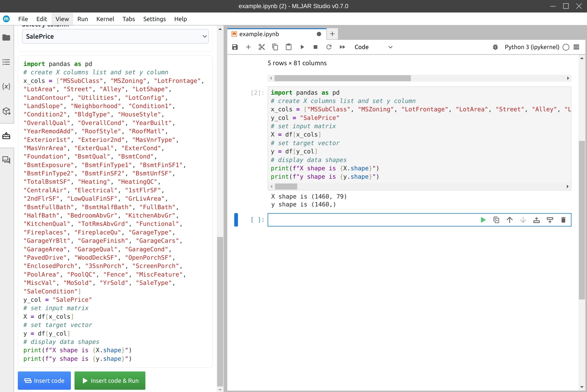Insert a new cell with the plus icon
Image resolution: width=587 pixels, height=392 pixels.
pyautogui.click(x=248, y=47)
